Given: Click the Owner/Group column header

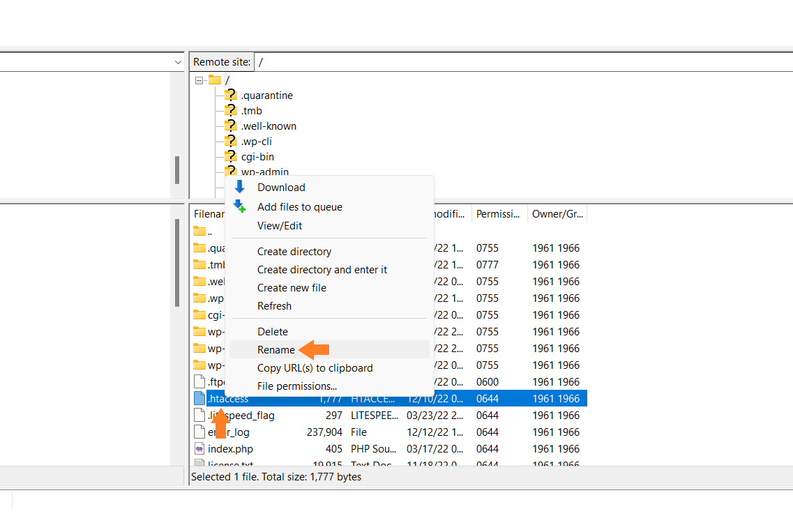Looking at the screenshot, I should [x=557, y=214].
